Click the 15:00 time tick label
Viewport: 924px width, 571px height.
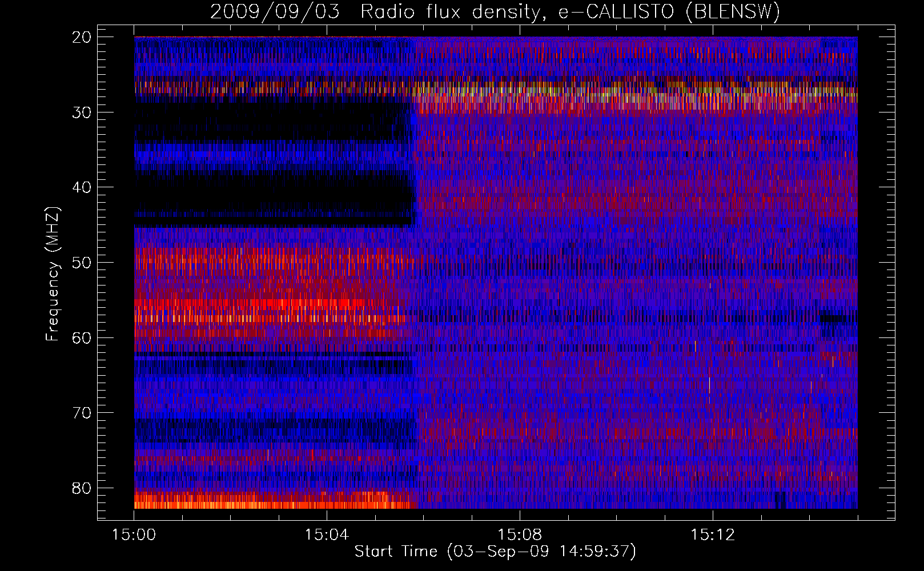pos(134,535)
